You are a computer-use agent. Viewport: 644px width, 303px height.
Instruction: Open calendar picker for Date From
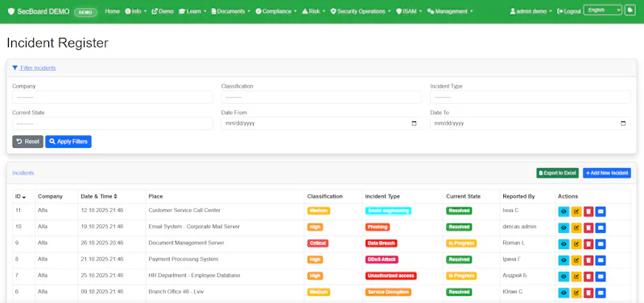tap(414, 124)
